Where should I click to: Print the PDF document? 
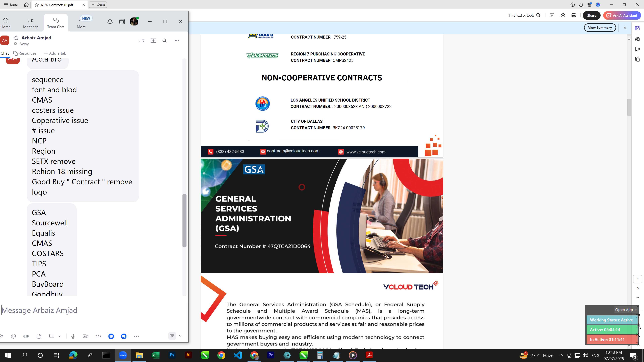(x=574, y=15)
